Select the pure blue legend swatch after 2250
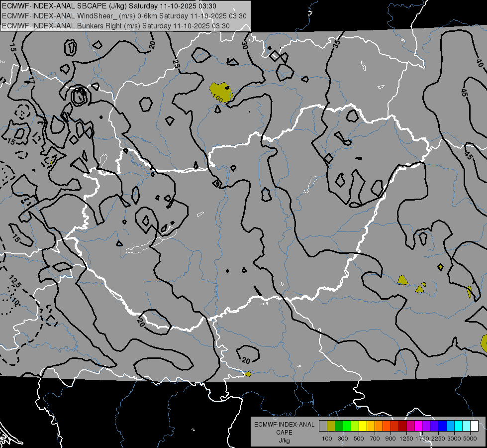The image size is (487, 448). click(x=443, y=426)
